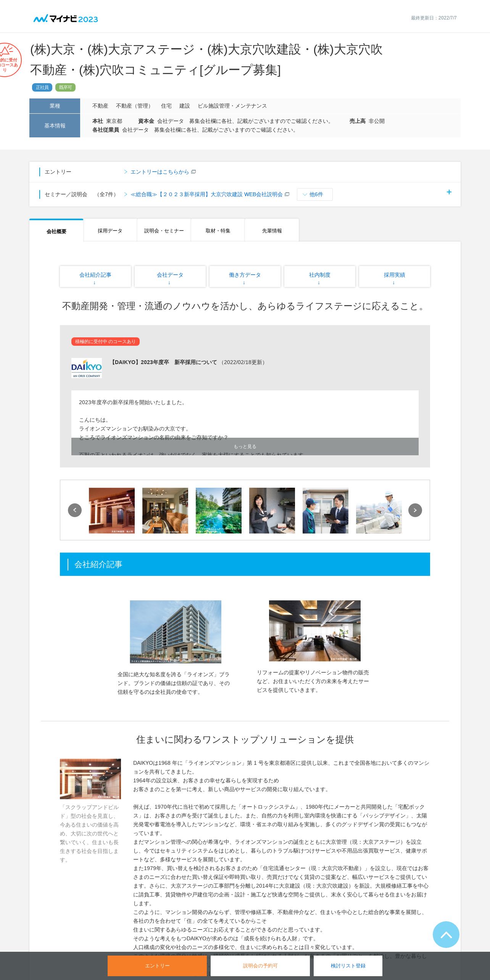Click the 積極的に受付中のコースあり badge
This screenshot has width=490, height=980.
[x=105, y=342]
